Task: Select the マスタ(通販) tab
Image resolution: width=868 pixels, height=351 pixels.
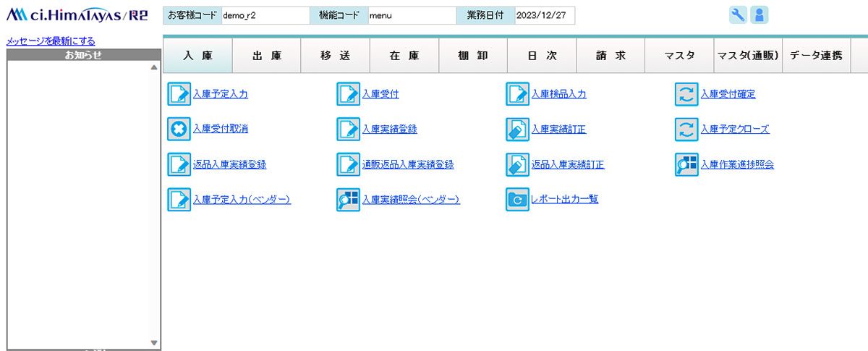Action: tap(747, 56)
